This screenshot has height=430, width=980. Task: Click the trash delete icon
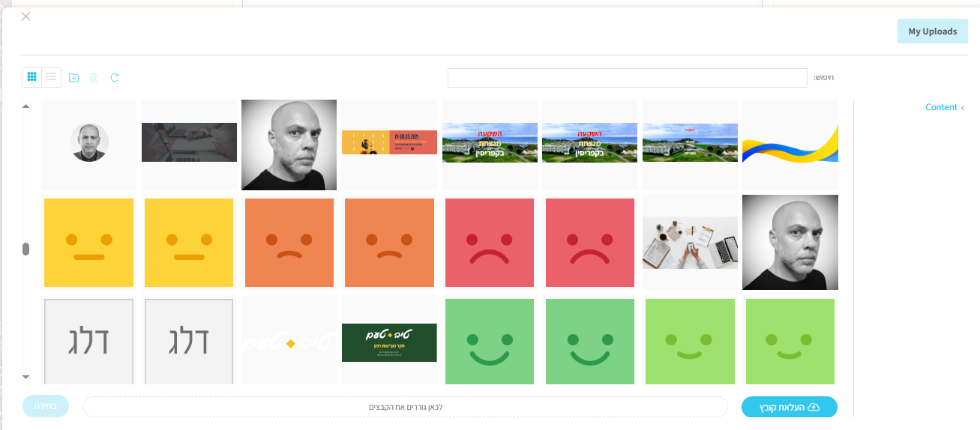point(94,77)
